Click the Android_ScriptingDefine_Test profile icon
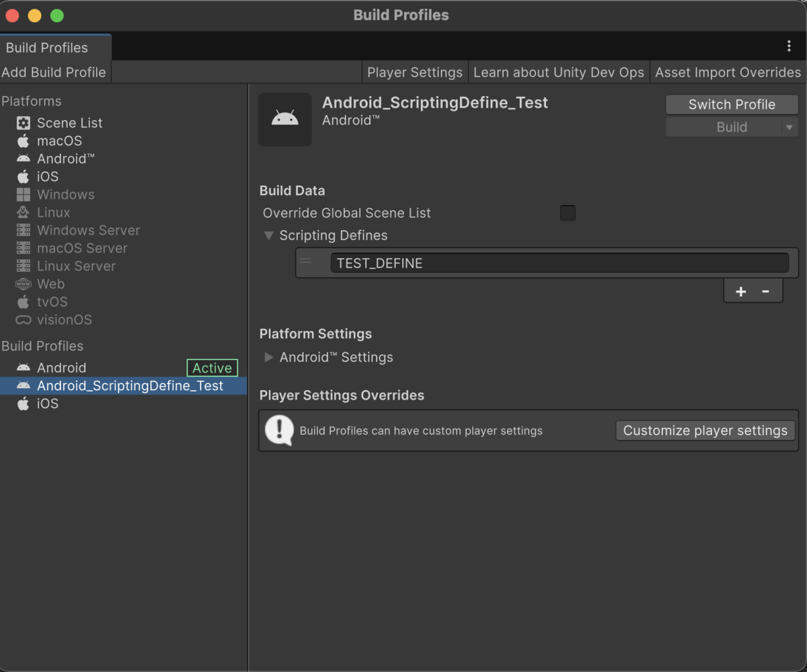 tap(24, 385)
